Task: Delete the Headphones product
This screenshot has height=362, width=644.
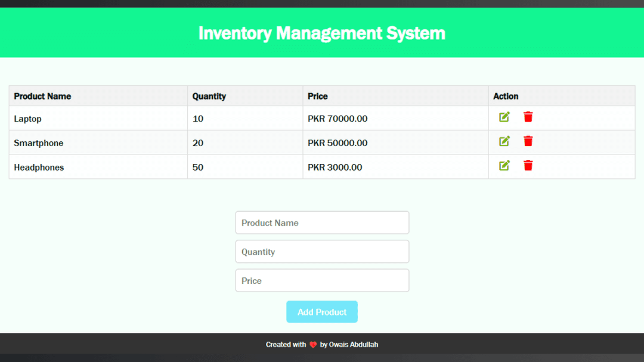Action: click(x=528, y=166)
